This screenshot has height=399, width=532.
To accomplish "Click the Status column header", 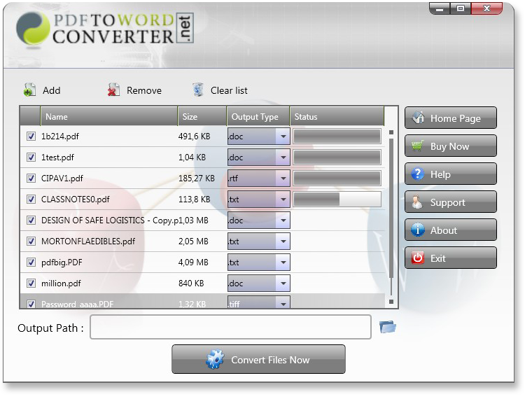I will point(337,117).
